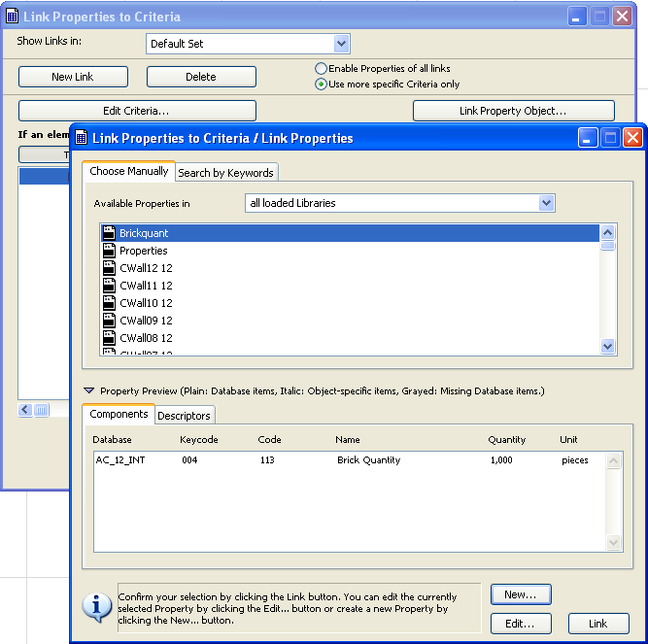Click the CWall12 12 file icon
The height and width of the screenshot is (644, 648).
(109, 268)
